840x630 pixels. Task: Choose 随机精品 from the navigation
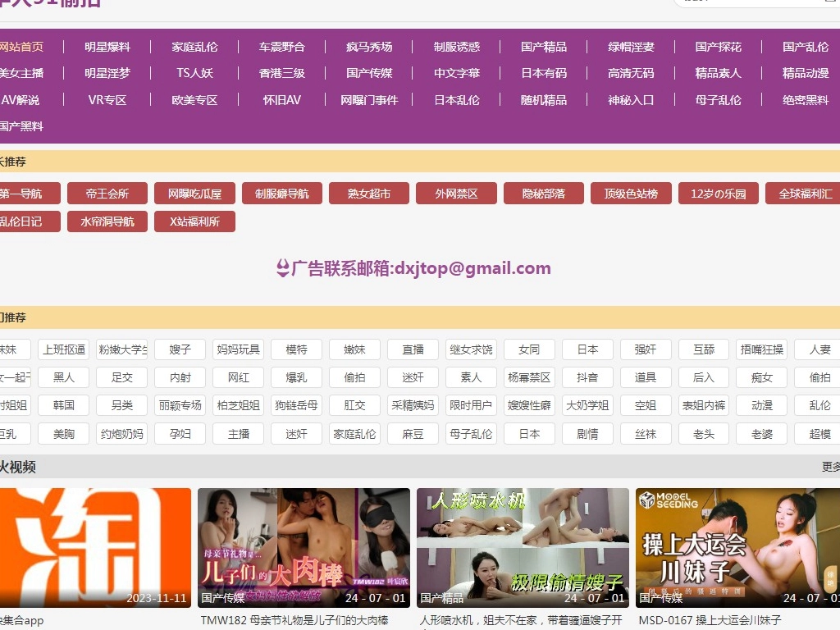tap(544, 100)
